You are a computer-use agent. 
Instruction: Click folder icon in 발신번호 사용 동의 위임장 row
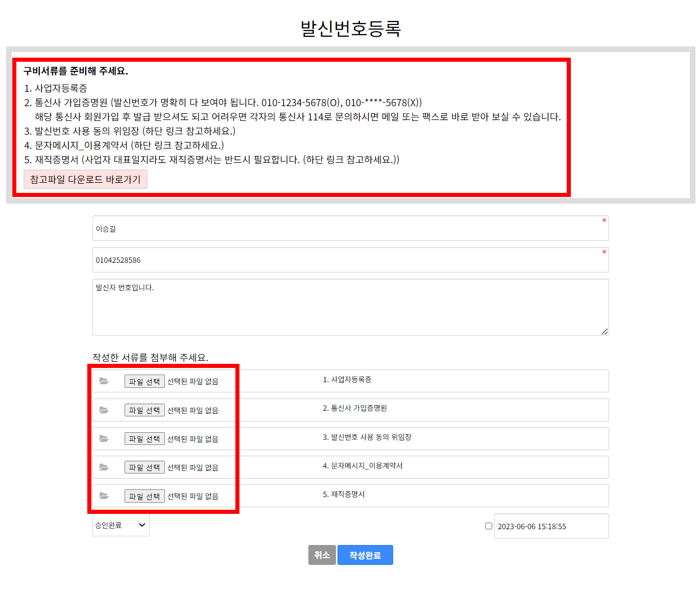104,438
